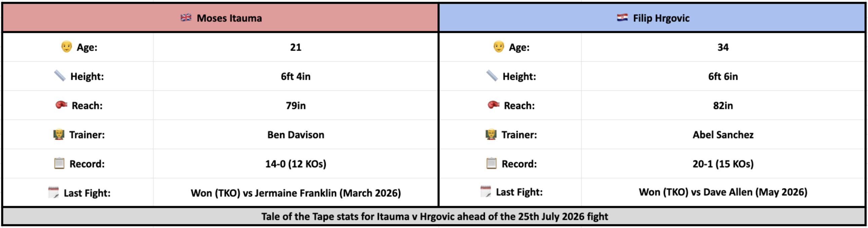
Task: Select the cell showing Ben Davison
Action: coord(295,134)
